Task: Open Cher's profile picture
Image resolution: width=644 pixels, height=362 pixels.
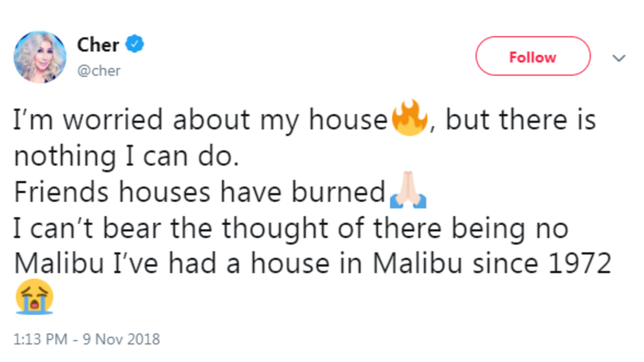Action: (x=40, y=57)
